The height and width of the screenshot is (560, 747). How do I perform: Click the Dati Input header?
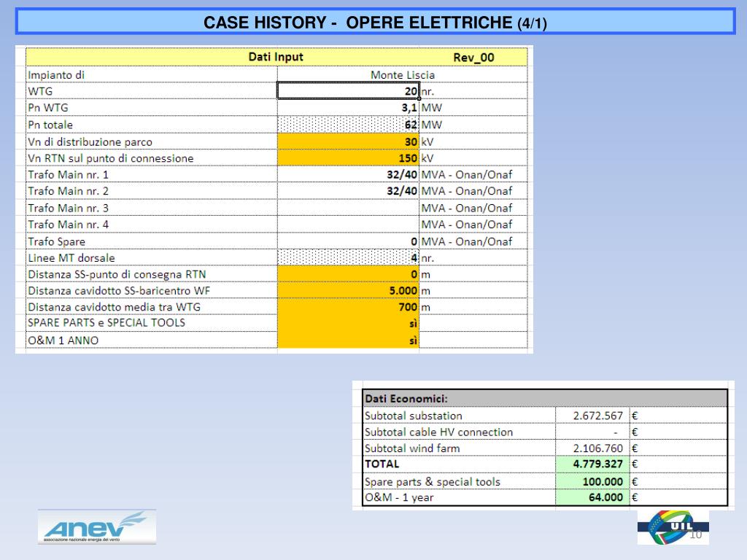[276, 57]
